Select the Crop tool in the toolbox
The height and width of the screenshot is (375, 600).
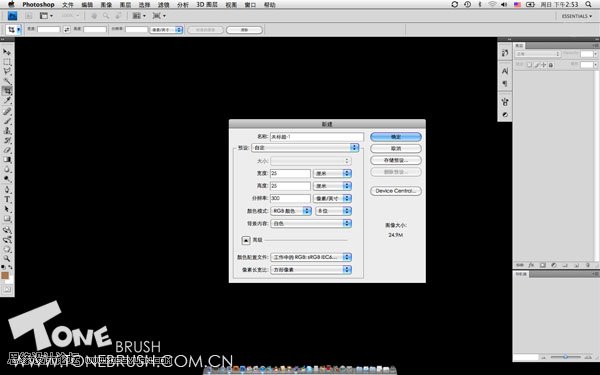7,91
